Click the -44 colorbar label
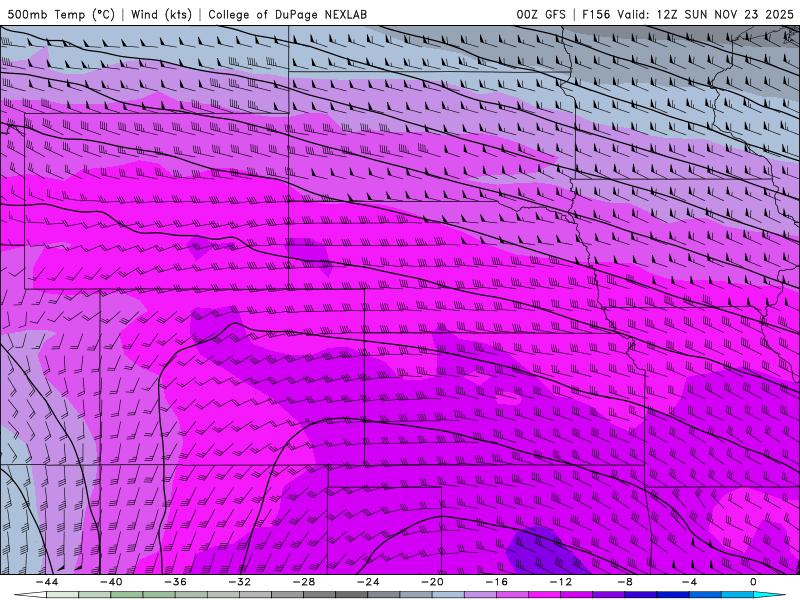The height and width of the screenshot is (600, 800). 47,582
